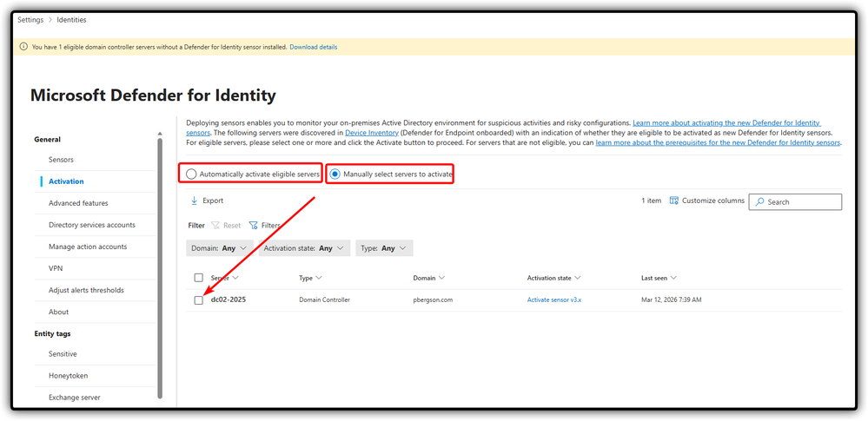Open the About page in sidebar

coord(59,312)
